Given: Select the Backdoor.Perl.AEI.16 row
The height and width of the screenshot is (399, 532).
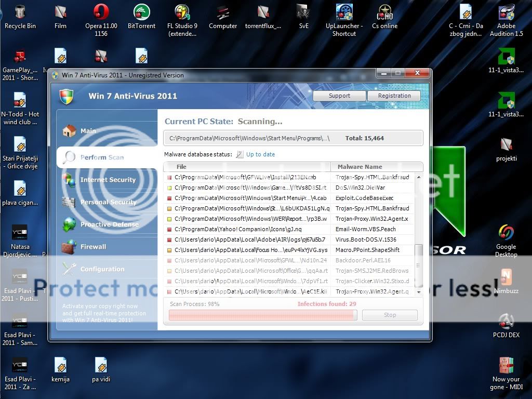Looking at the screenshot, I should pos(289,260).
